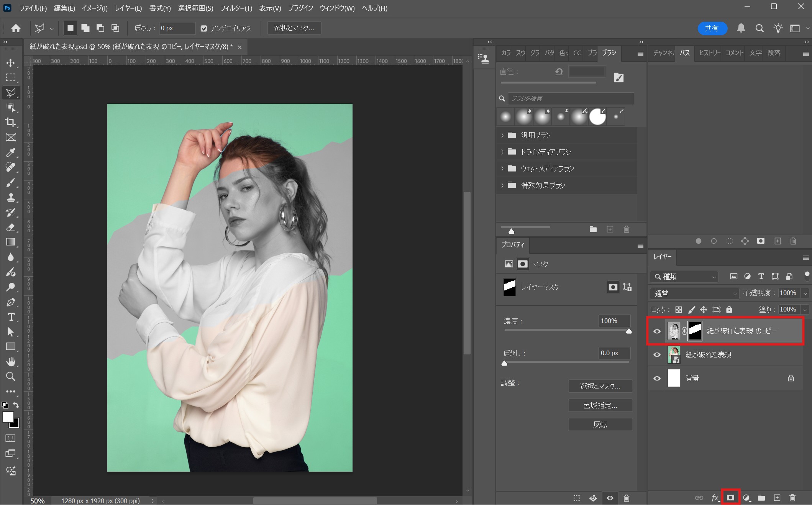Click the Create new layer icon

click(x=777, y=497)
